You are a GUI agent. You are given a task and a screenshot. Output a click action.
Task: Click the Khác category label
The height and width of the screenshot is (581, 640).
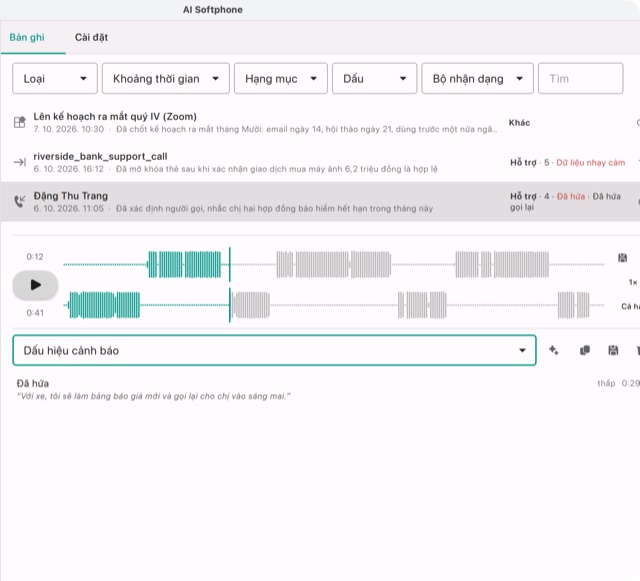(x=519, y=122)
